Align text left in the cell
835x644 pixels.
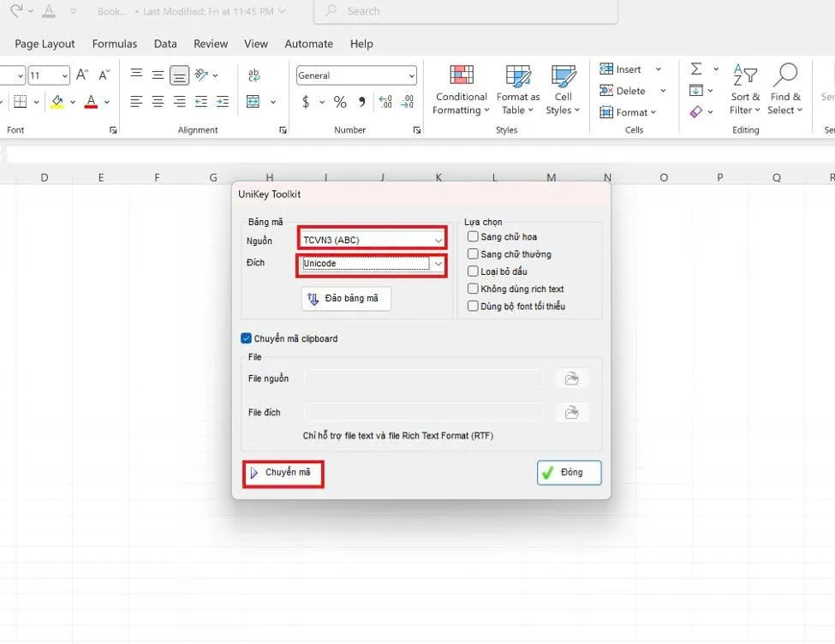136,101
